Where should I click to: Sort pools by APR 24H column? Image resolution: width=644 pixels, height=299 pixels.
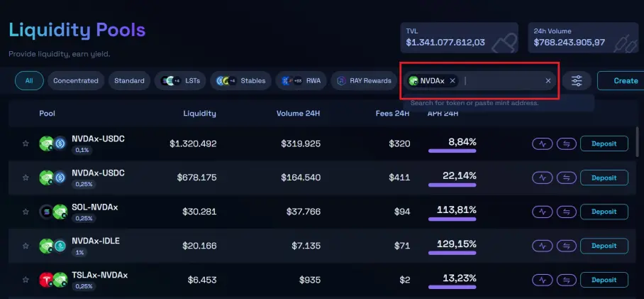443,114
